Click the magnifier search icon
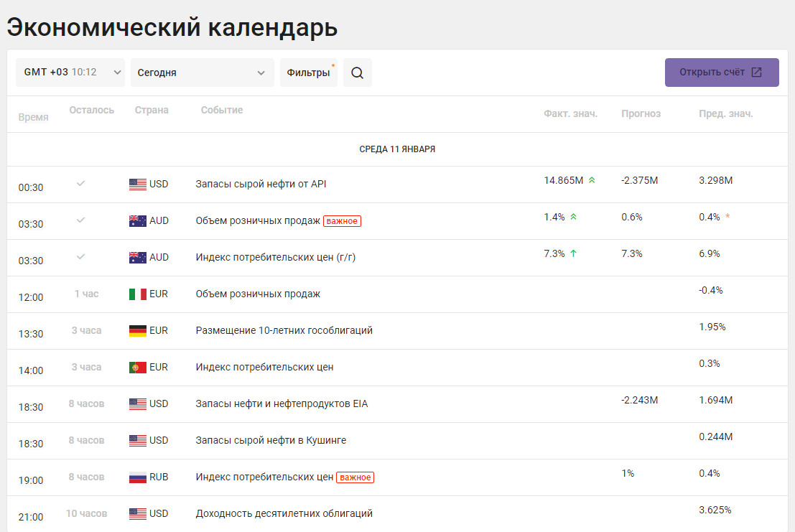The height and width of the screenshot is (532, 795). pyautogui.click(x=358, y=73)
